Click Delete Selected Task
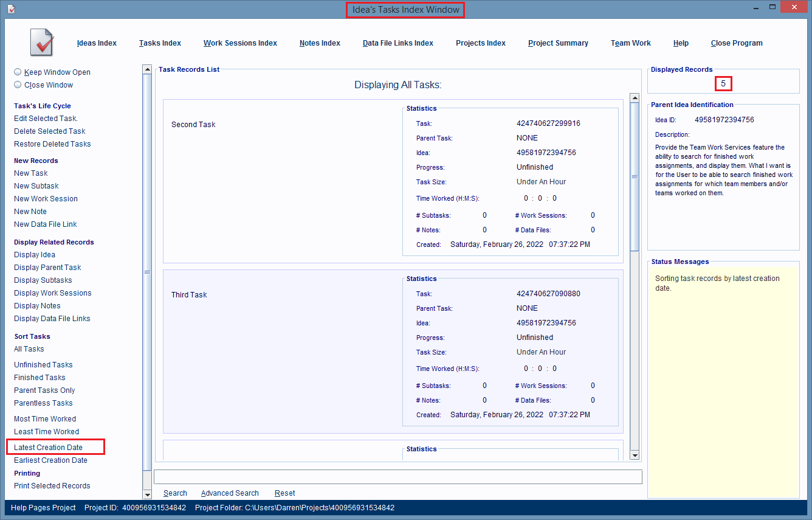The image size is (812, 520). (x=50, y=131)
